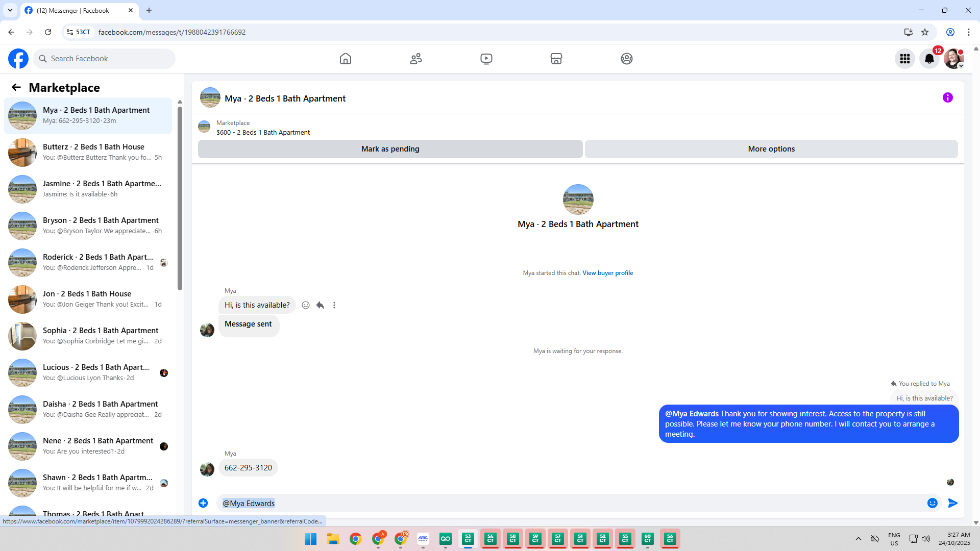Open Mya chat header title
The image size is (980, 551).
(285, 98)
